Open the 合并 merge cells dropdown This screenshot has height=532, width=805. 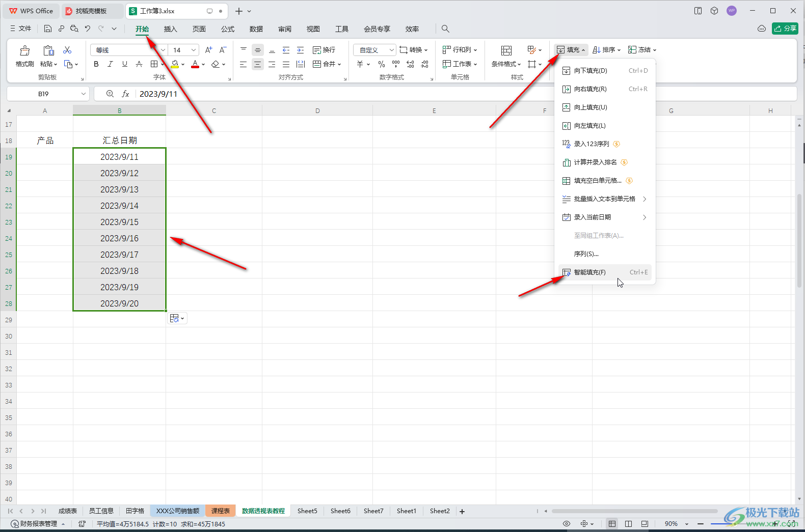click(x=327, y=64)
